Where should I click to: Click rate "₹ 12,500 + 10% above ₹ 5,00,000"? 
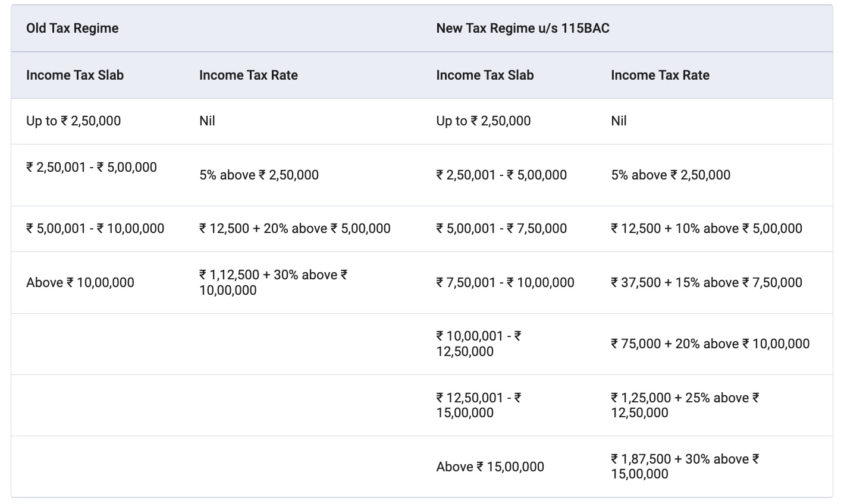pos(707,228)
